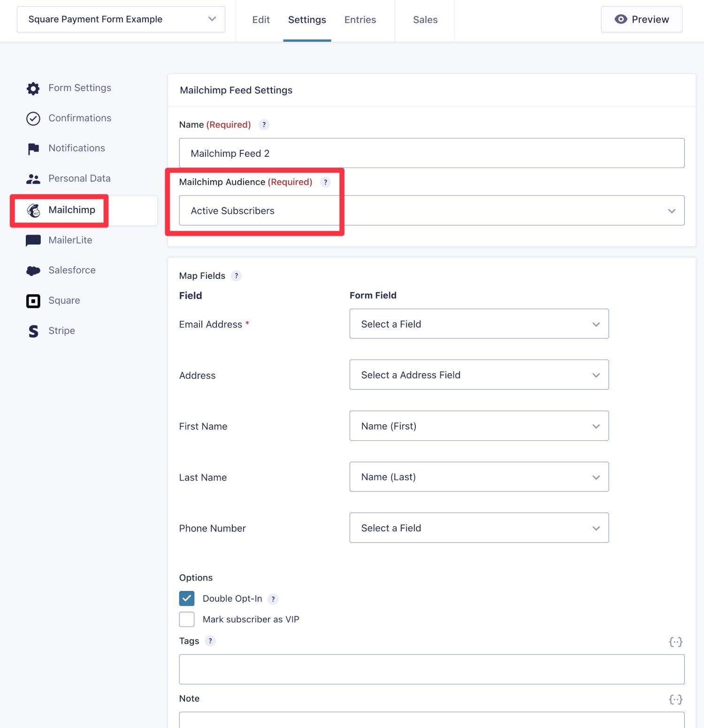Open the Address field dropdown

point(479,375)
